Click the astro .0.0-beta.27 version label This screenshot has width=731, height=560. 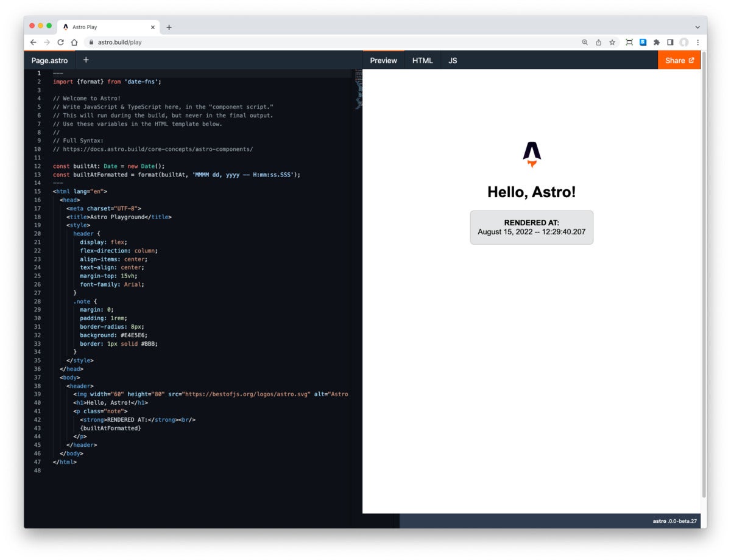[674, 521]
